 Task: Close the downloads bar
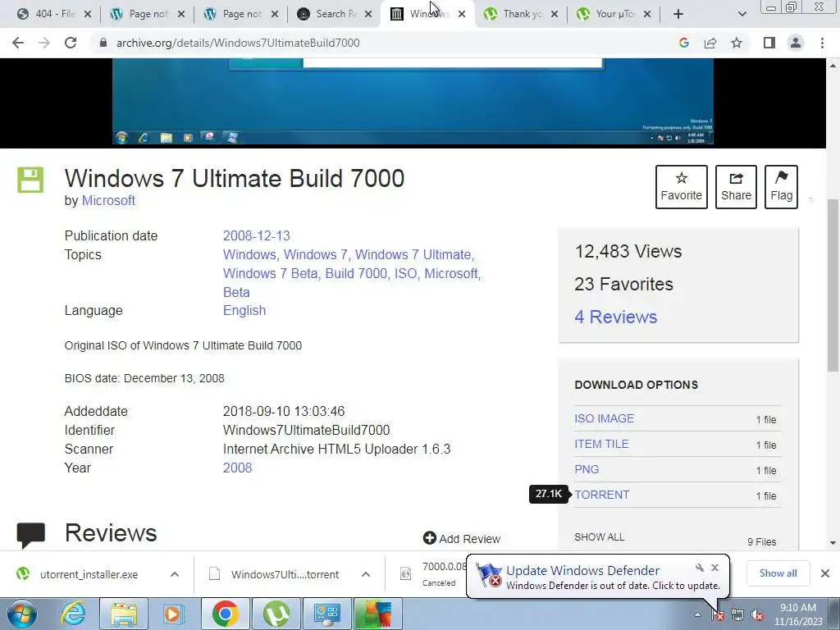tap(825, 573)
